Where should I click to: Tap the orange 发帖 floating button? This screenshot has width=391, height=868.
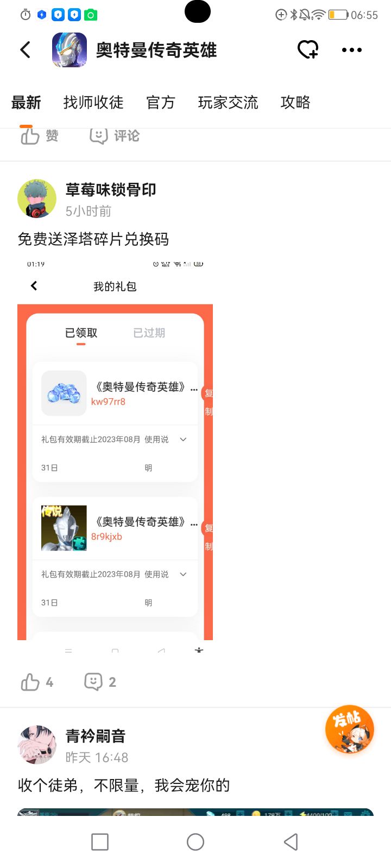tap(350, 730)
